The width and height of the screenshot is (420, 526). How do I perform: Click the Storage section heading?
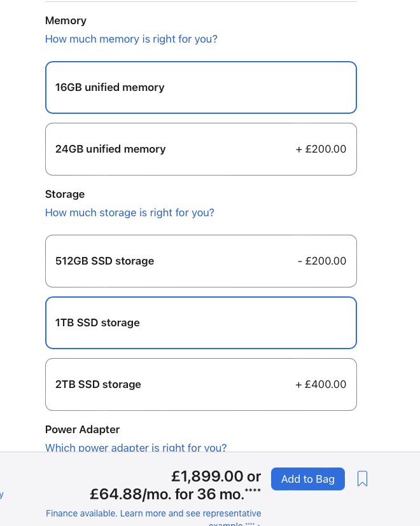pyautogui.click(x=65, y=195)
